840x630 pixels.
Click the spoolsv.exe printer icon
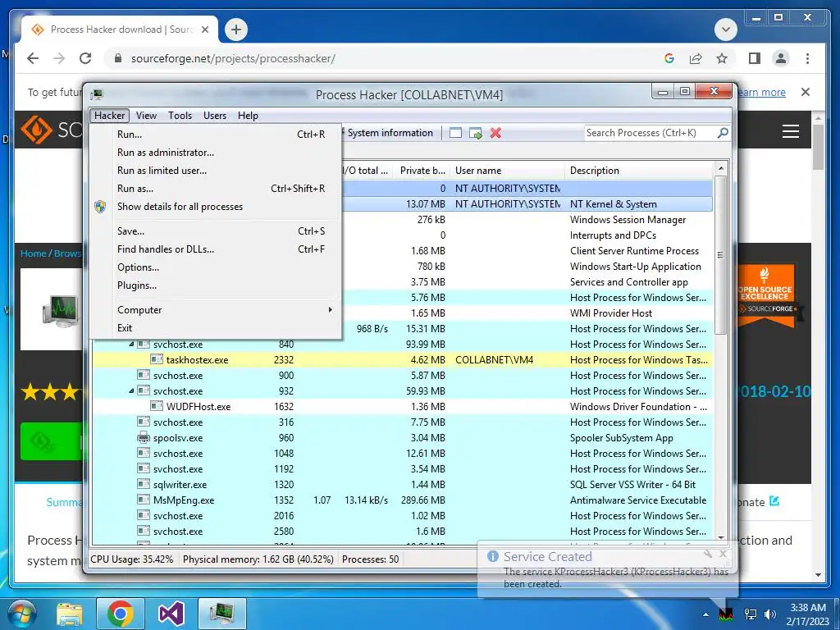click(x=144, y=438)
